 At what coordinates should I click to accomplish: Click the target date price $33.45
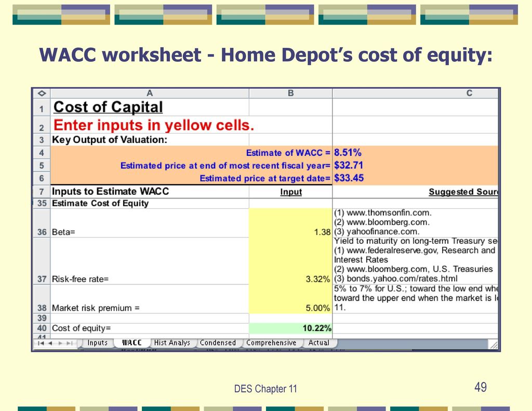349,178
